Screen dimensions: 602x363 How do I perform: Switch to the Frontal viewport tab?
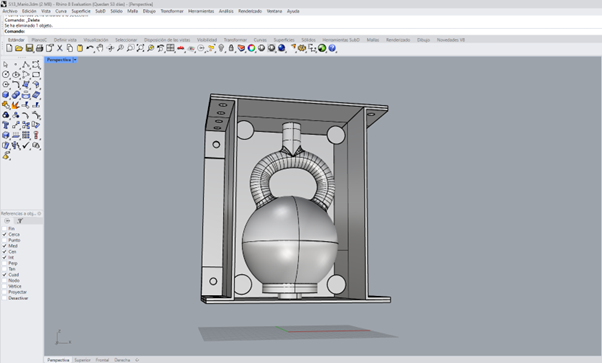tap(102, 360)
